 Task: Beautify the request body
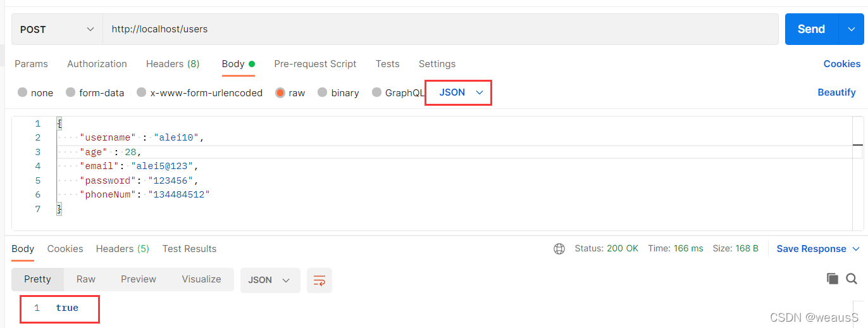[836, 92]
